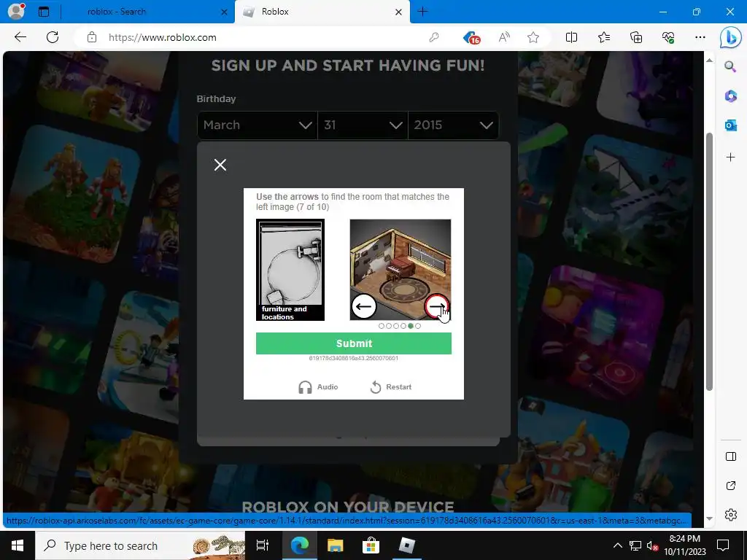The image size is (747, 560).
Task: View site information lock icon
Action: (x=92, y=37)
